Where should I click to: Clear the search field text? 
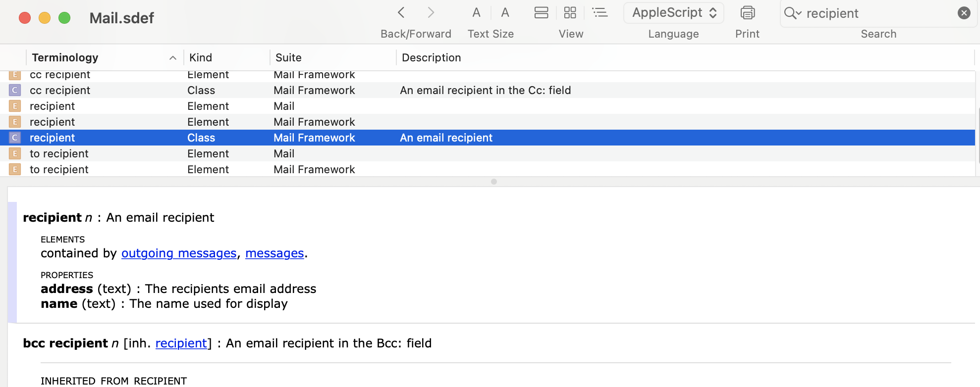[x=964, y=13]
